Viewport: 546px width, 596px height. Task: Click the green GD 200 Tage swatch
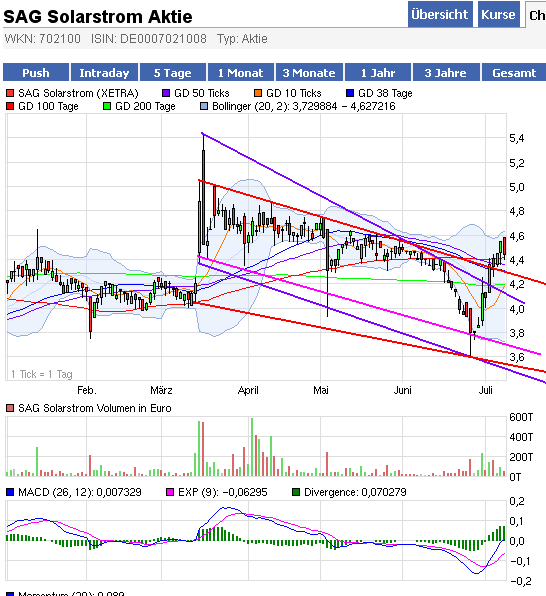tap(107, 106)
